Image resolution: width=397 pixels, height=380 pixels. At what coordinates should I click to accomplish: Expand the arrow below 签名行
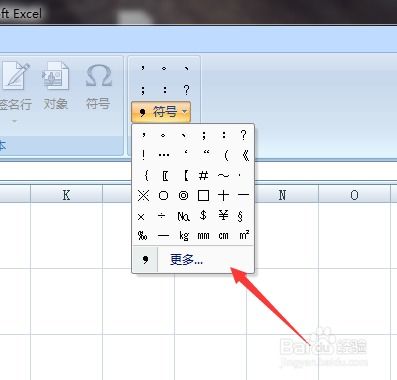pyautogui.click(x=15, y=121)
